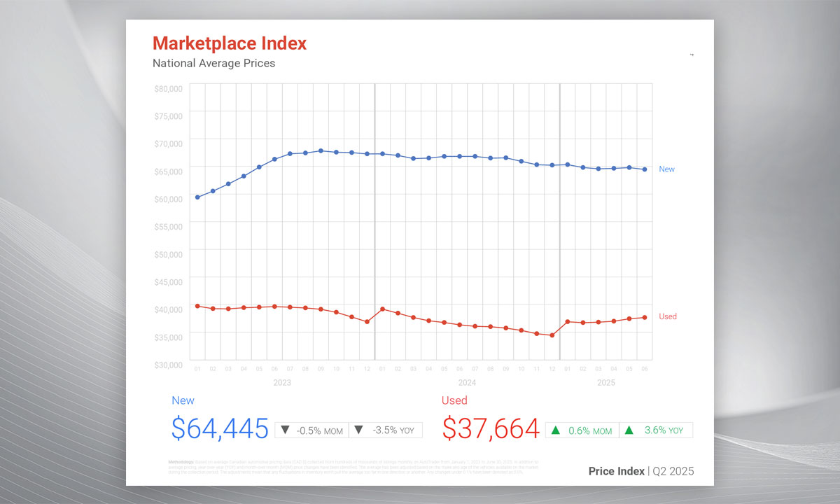The width and height of the screenshot is (840, 504).
Task: Click the $37,664 Used average price
Action: [491, 428]
